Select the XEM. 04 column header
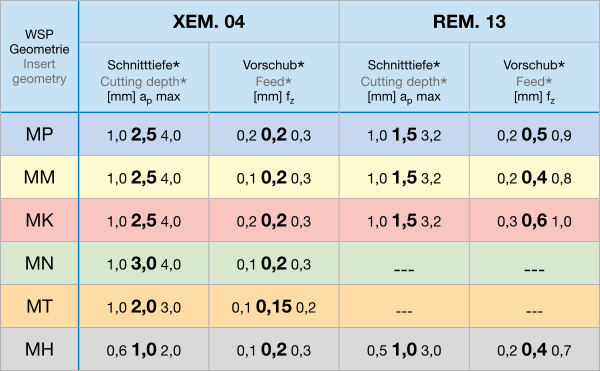 [x=209, y=21]
